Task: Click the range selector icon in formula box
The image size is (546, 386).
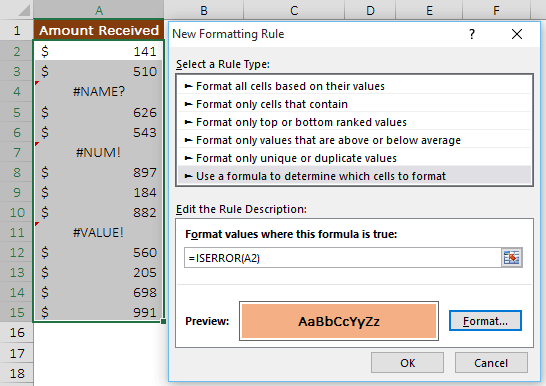Action: [x=512, y=258]
